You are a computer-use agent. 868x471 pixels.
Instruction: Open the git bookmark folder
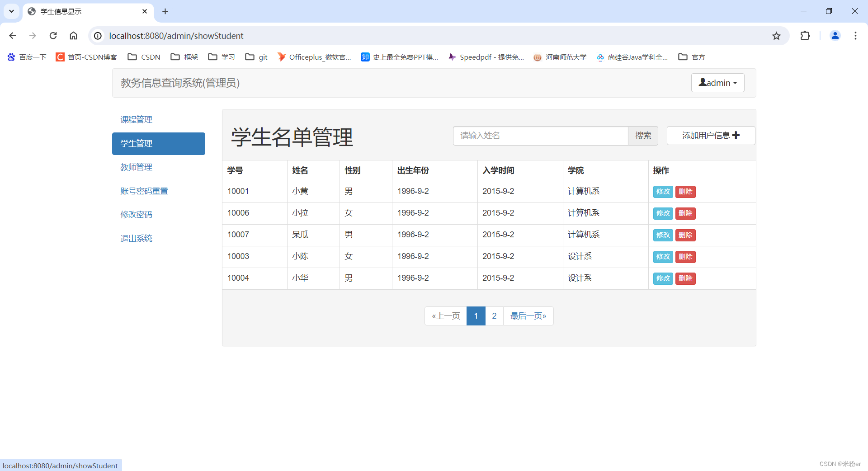click(x=256, y=57)
